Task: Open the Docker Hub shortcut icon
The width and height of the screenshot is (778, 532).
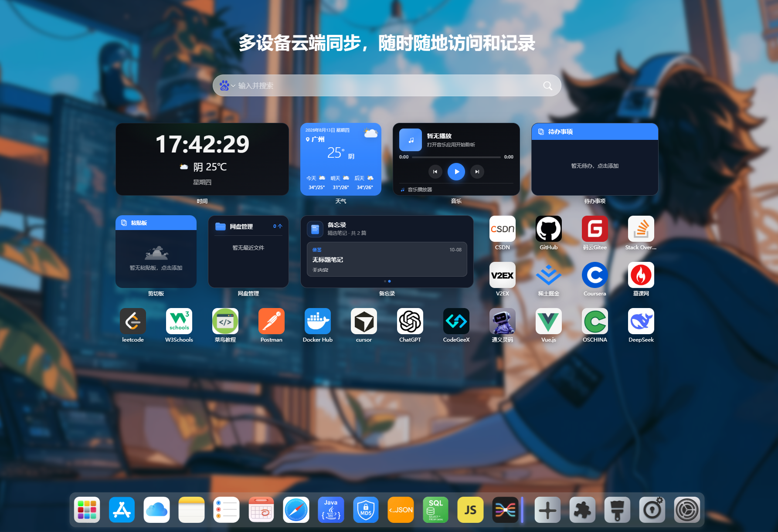Action: pos(317,321)
